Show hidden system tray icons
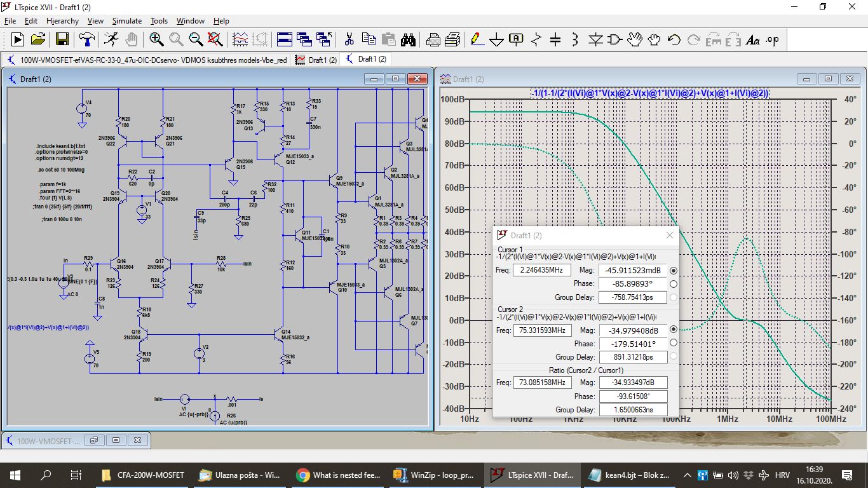Image resolution: width=868 pixels, height=488 pixels. [687, 475]
